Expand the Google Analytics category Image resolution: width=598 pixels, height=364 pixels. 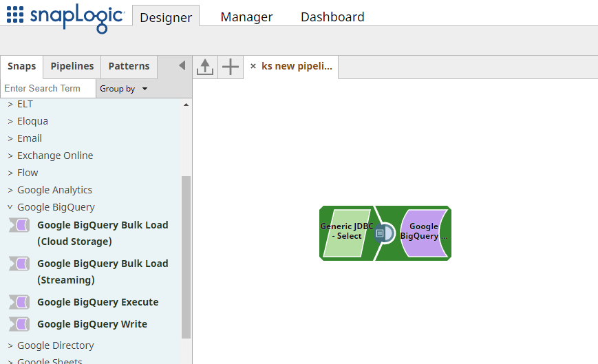10,190
